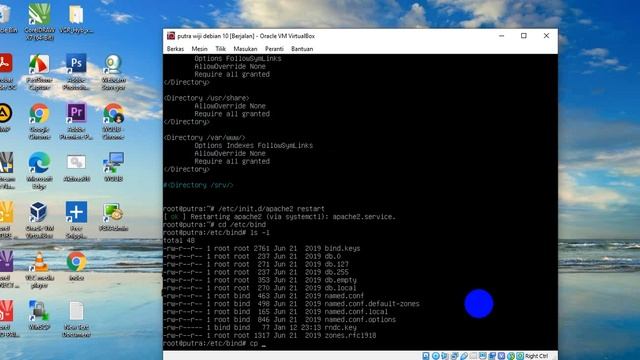This screenshot has height=360, width=640.
Task: Click the recording icon in VirtualBox status bar
Action: [x=492, y=356]
